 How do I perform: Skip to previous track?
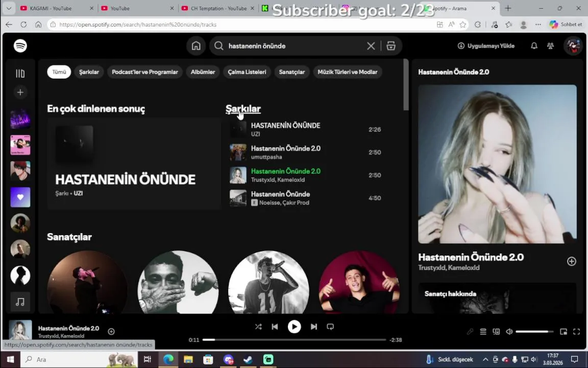click(275, 327)
